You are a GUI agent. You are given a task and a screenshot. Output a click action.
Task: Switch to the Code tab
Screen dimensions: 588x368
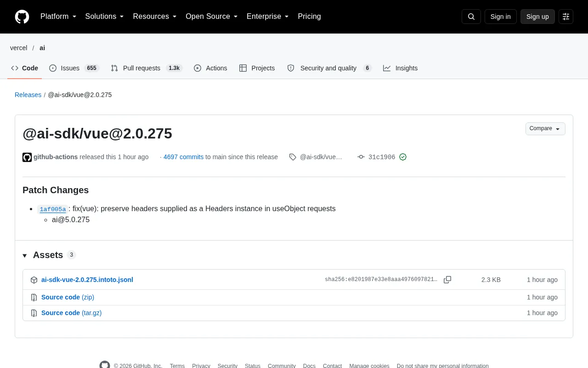[25, 68]
